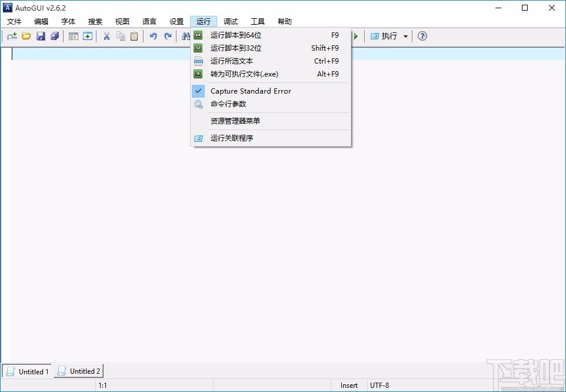Click UTF-8 in the status bar
This screenshot has height=392, width=566.
click(379, 385)
